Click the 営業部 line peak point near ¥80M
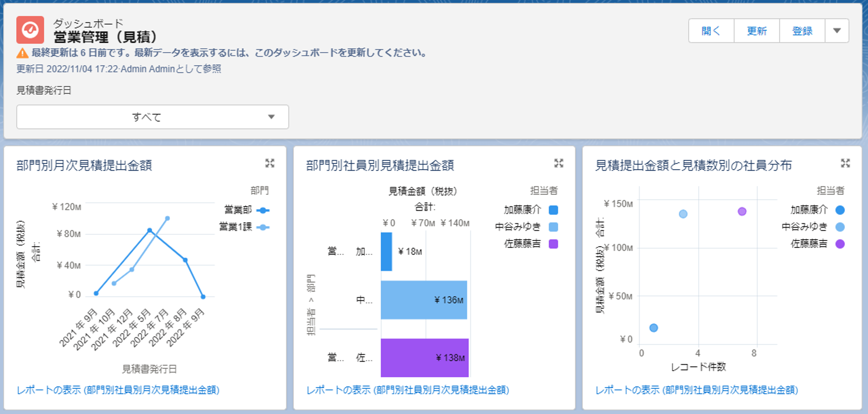868x414 pixels. click(x=150, y=230)
